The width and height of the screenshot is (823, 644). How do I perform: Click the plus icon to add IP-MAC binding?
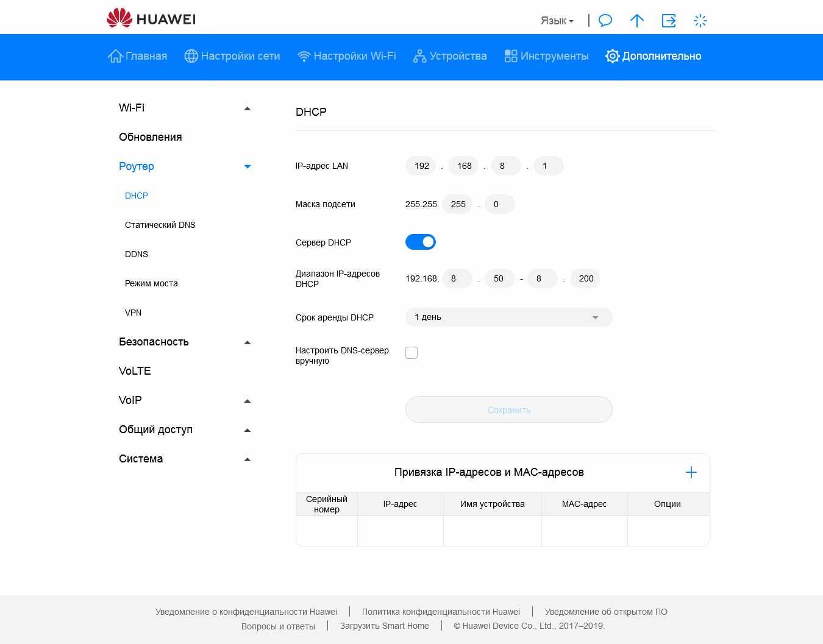tap(691, 472)
